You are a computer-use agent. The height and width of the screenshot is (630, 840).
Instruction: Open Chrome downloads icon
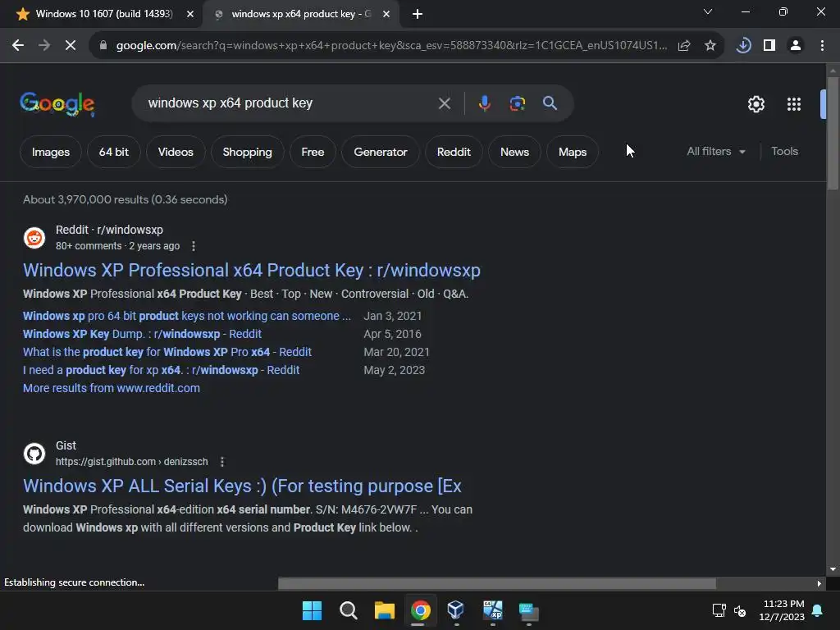pyautogui.click(x=743, y=46)
